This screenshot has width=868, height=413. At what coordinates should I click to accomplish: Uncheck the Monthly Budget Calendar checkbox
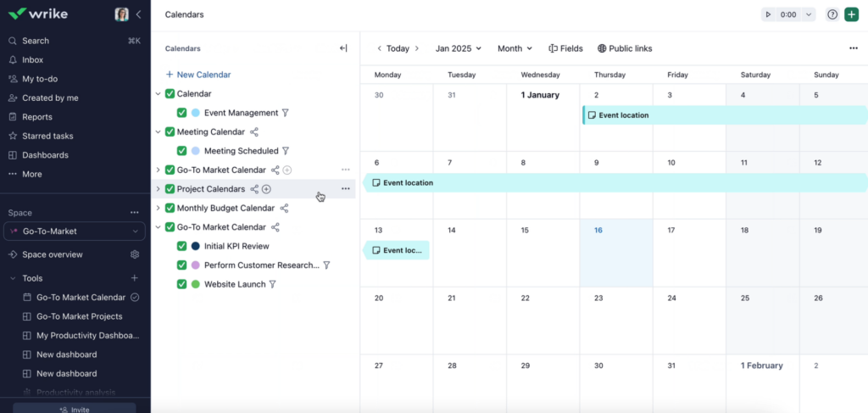tap(170, 208)
